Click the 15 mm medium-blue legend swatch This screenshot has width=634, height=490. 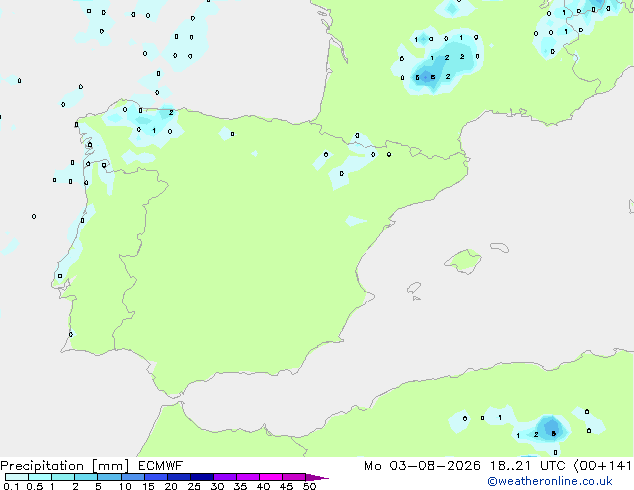(156, 477)
